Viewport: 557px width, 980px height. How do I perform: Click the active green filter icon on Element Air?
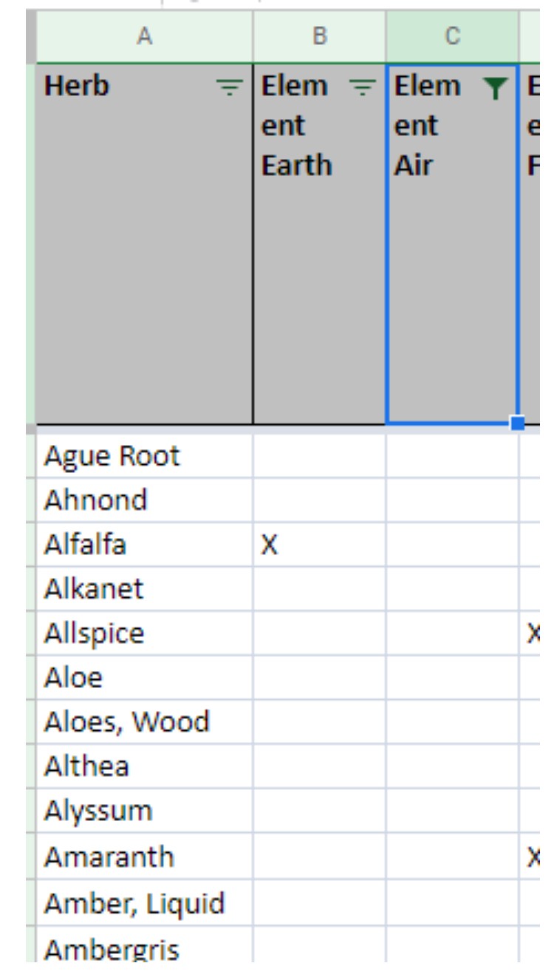point(495,89)
